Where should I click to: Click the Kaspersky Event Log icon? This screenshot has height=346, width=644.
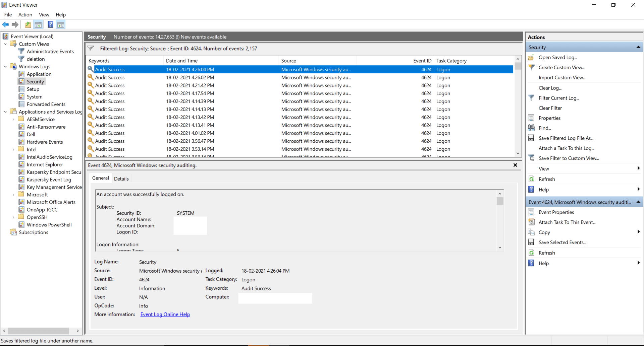click(21, 180)
